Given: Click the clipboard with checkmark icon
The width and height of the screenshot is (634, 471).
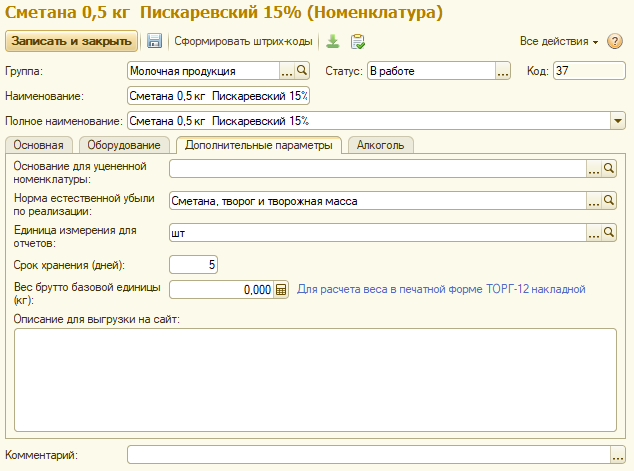Looking at the screenshot, I should tap(357, 41).
